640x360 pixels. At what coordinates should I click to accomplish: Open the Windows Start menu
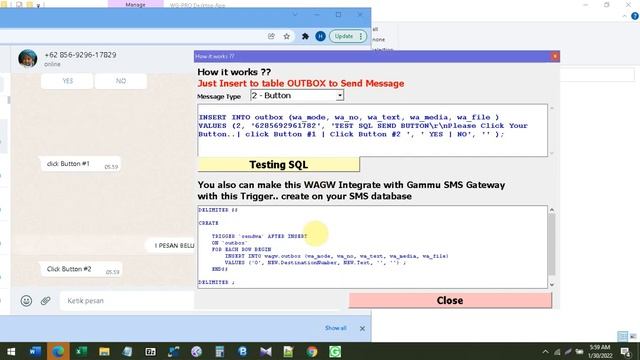tap(11, 351)
